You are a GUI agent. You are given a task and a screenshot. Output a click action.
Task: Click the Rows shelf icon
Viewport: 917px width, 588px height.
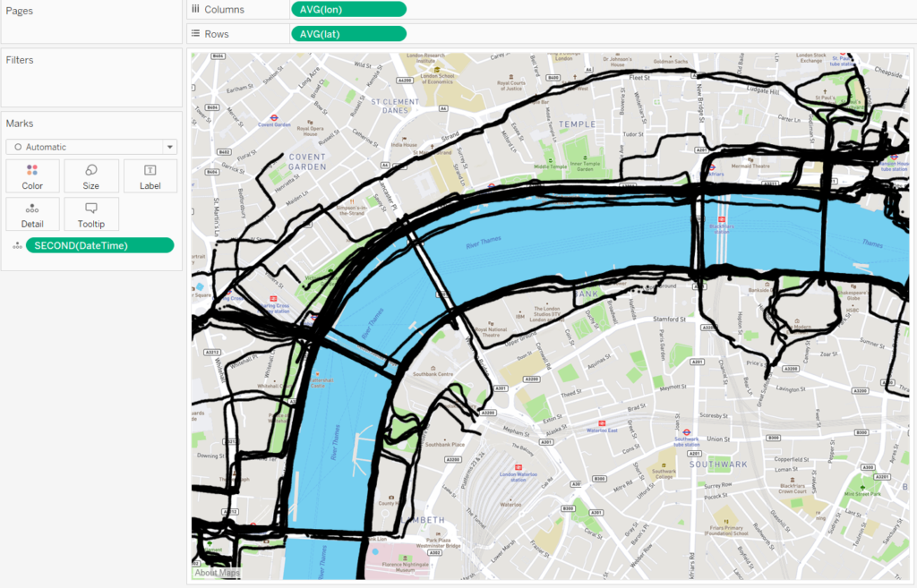195,33
